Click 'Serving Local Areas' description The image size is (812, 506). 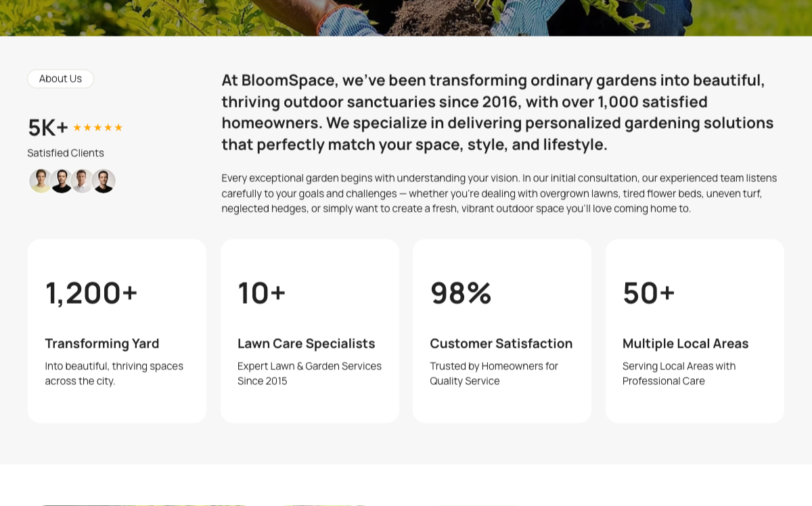coord(679,373)
